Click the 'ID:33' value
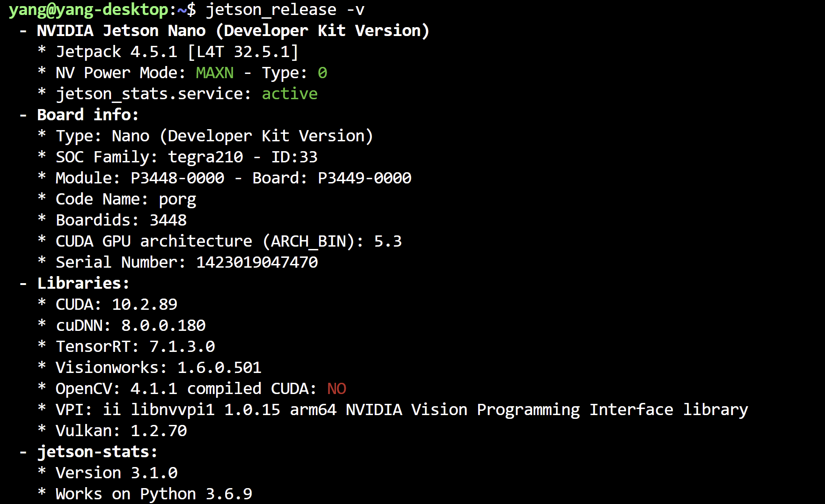The width and height of the screenshot is (825, 504). coord(294,157)
